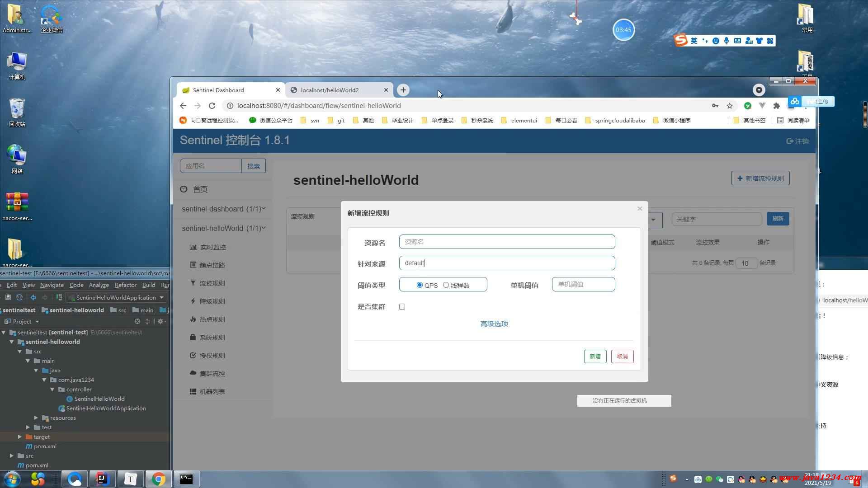The width and height of the screenshot is (868, 488).
Task: Focus the 单机阈值 input field
Action: pyautogui.click(x=583, y=284)
